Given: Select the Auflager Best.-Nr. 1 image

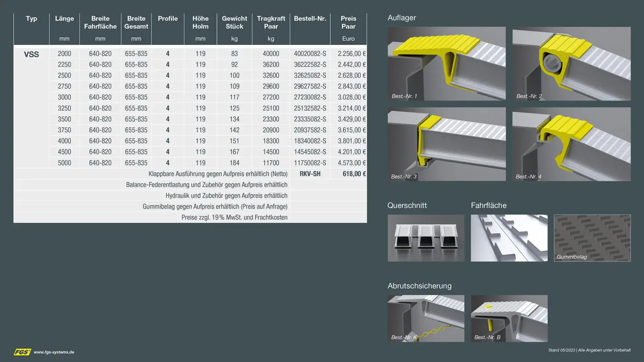Looking at the screenshot, I should coord(446,63).
